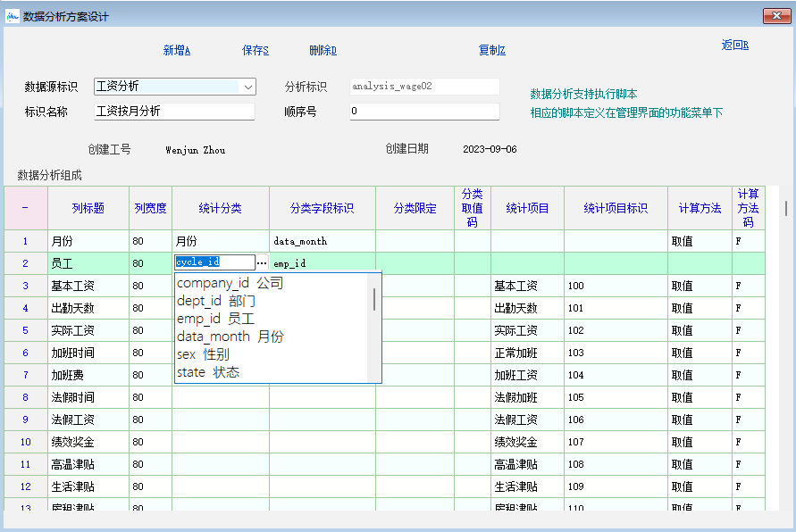Click the grid's vertical scrollbar on right
The height and width of the screenshot is (532, 796).
tap(785, 208)
